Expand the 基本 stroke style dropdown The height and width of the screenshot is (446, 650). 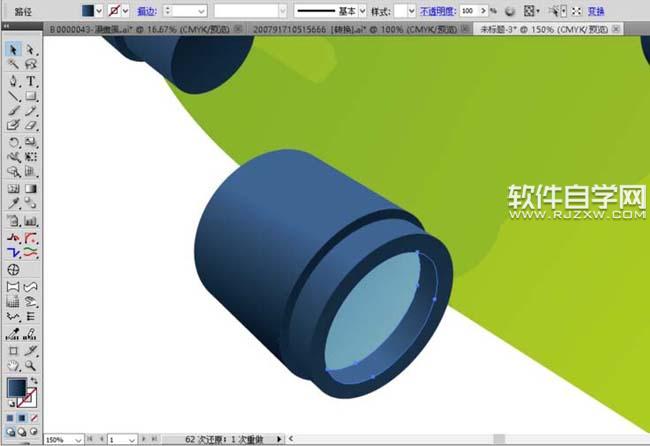[362, 11]
